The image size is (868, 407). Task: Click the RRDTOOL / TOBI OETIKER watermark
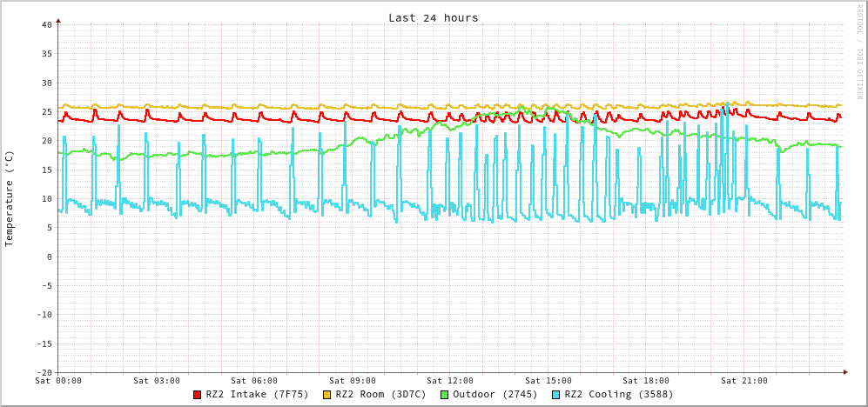858,51
